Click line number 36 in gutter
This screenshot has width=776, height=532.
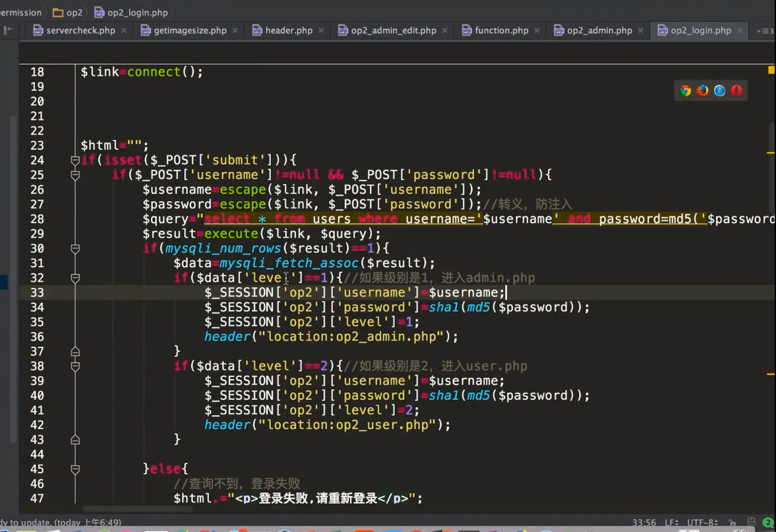(x=37, y=337)
